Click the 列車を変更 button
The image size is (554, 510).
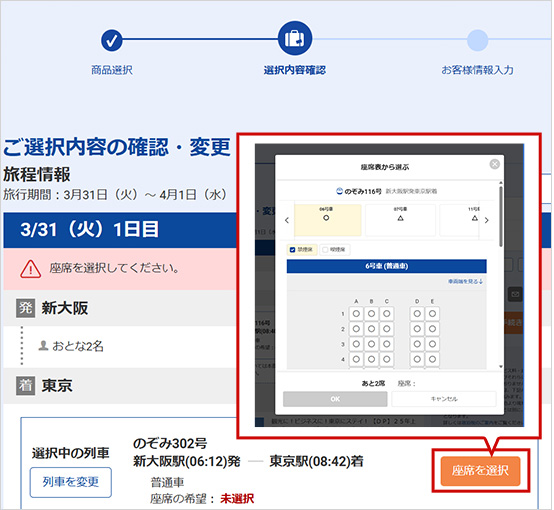[71, 482]
